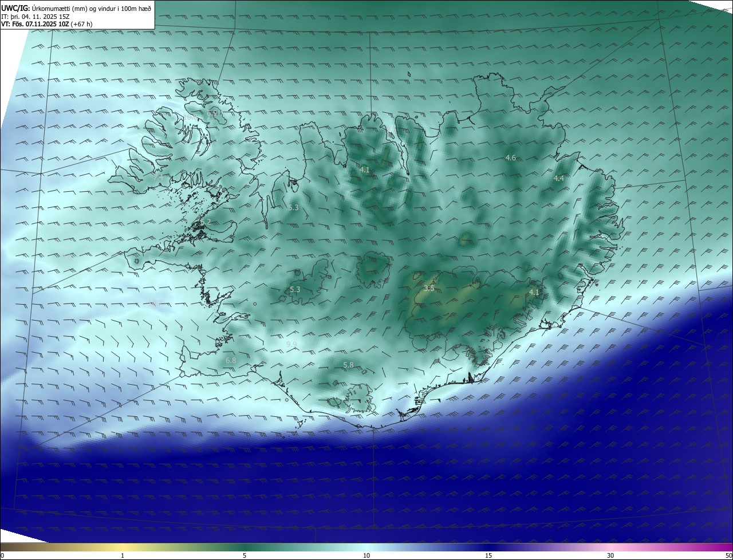Image resolution: width=733 pixels, height=560 pixels.
Task: Click the 3.5 value on the central highlands
Action: pyautogui.click(x=429, y=288)
